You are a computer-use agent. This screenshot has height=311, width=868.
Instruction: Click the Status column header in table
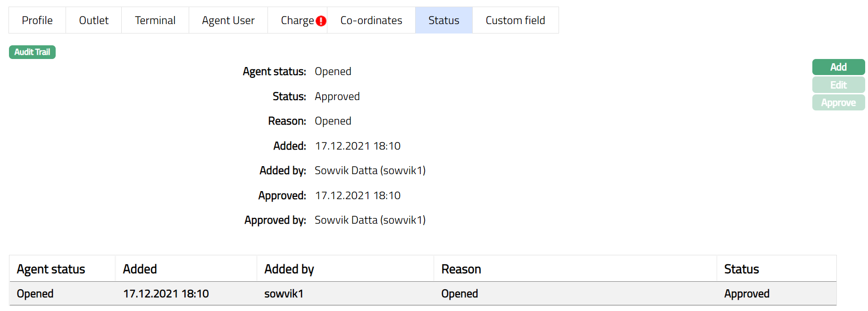(741, 269)
